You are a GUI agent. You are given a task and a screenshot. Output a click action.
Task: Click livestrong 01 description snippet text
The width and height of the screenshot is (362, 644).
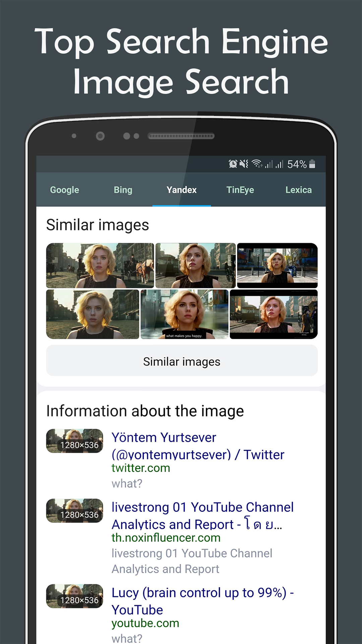click(192, 561)
